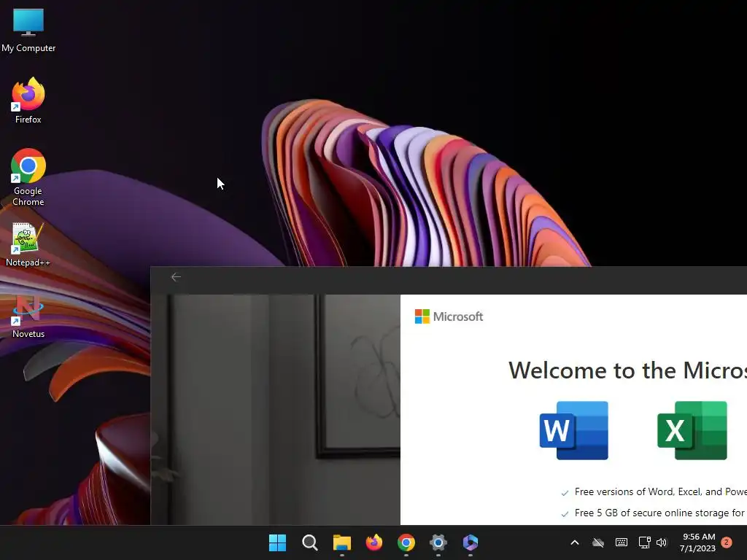Open the Windows Start menu

point(277,542)
